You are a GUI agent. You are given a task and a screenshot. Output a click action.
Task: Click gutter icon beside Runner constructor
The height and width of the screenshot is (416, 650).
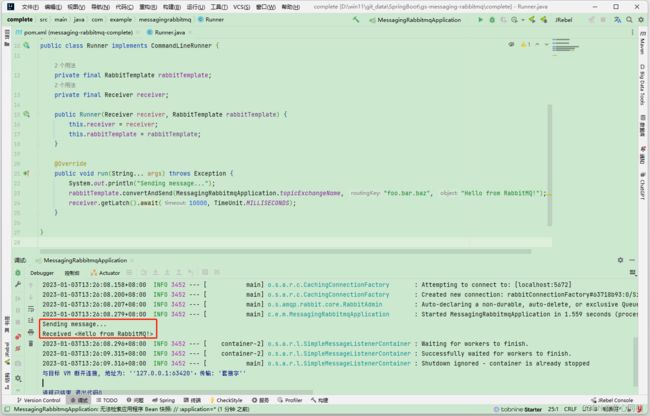(27, 114)
